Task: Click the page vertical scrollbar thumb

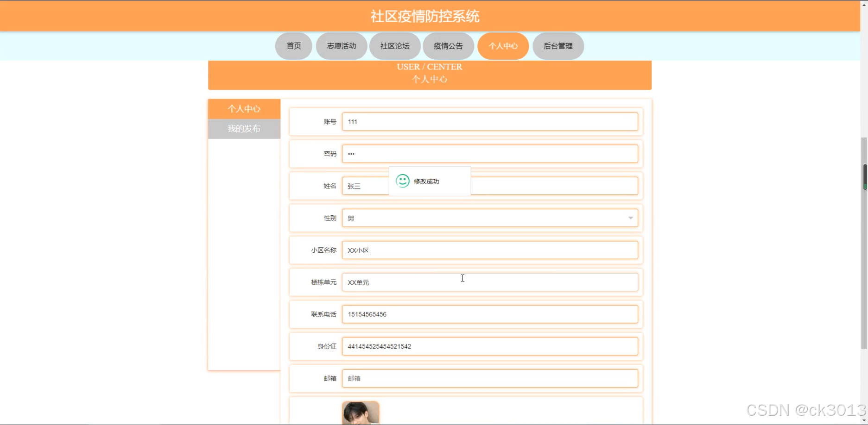Action: pos(864,243)
